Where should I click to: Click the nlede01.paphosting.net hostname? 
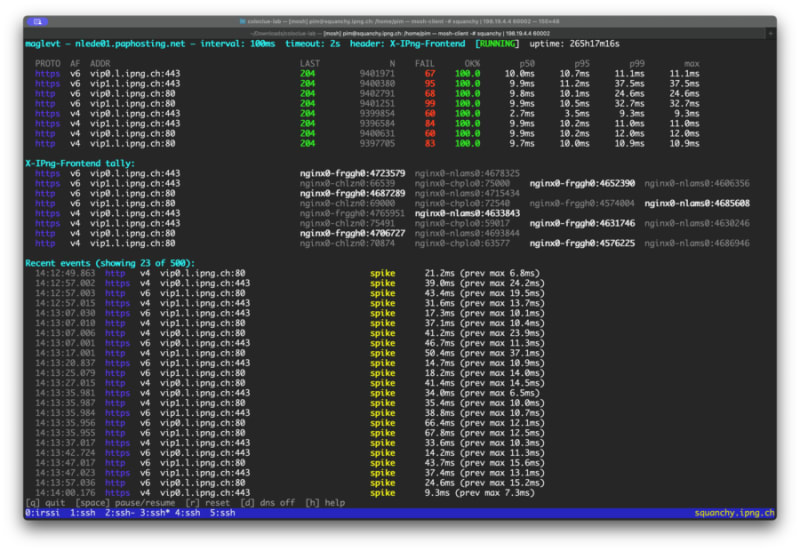point(130,44)
